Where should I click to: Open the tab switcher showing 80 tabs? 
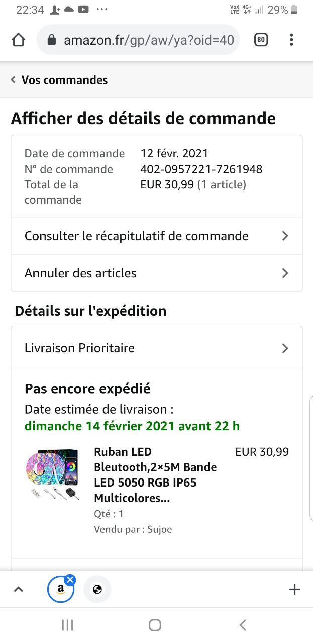pyautogui.click(x=261, y=40)
